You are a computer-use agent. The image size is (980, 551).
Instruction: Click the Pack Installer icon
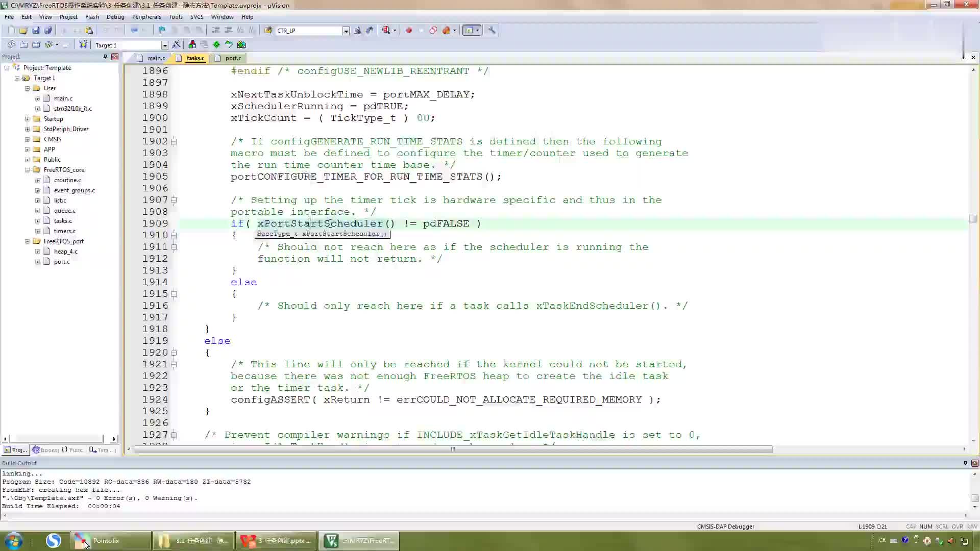241,44
